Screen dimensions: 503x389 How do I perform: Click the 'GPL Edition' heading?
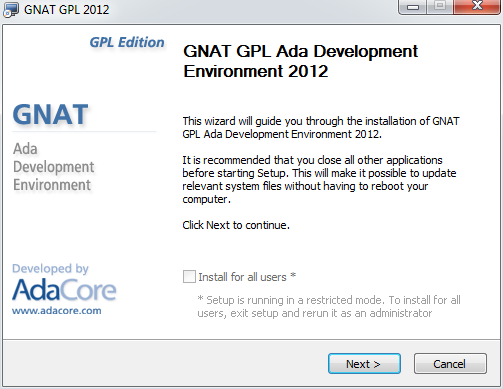127,42
